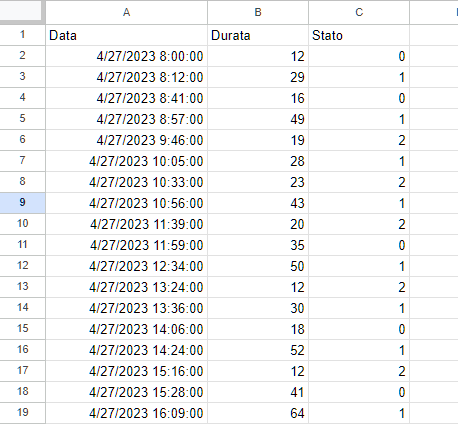The height and width of the screenshot is (424, 458).
Task: Click the select-all corner box
Action: (22, 12)
